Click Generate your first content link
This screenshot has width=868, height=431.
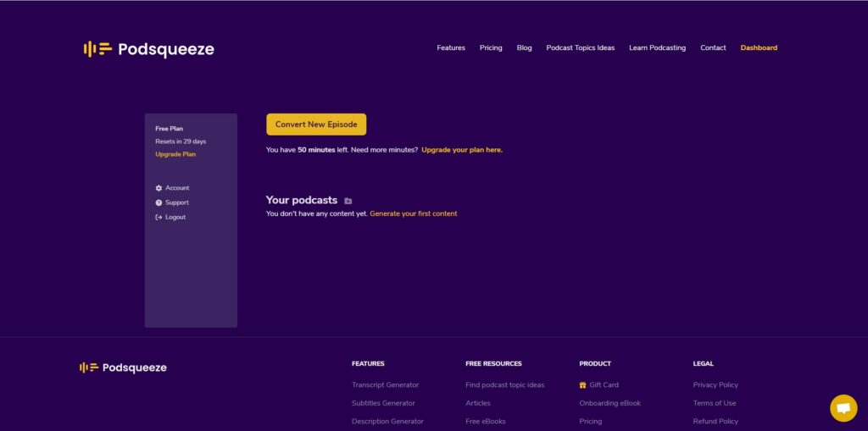coord(414,213)
